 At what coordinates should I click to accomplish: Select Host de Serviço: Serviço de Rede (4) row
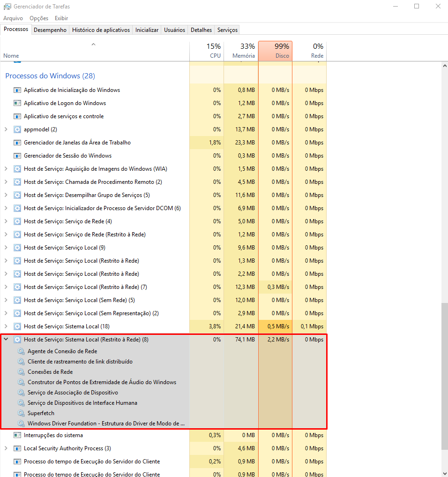click(x=164, y=221)
